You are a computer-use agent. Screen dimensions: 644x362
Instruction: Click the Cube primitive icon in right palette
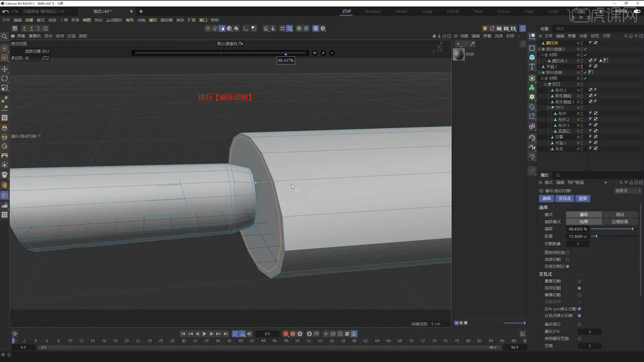point(532,57)
